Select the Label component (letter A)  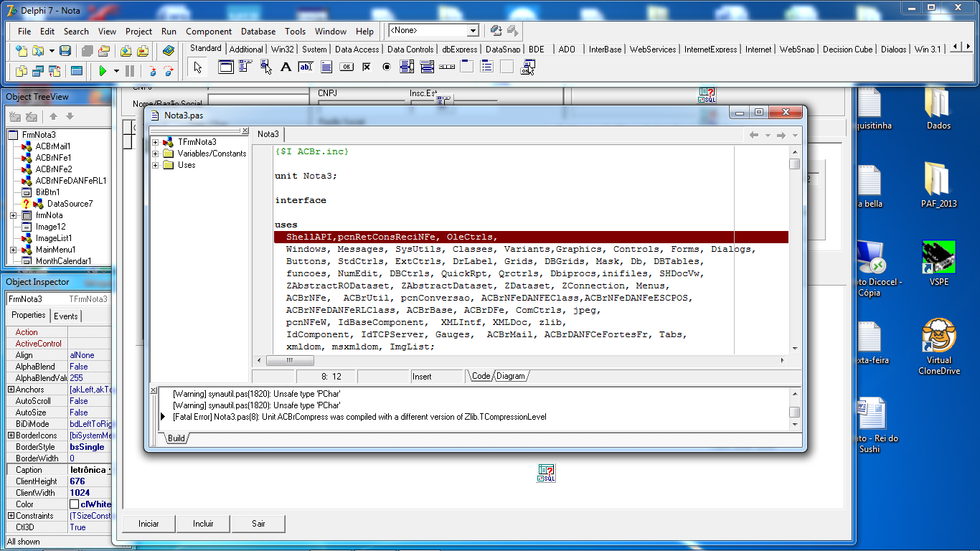click(x=286, y=67)
